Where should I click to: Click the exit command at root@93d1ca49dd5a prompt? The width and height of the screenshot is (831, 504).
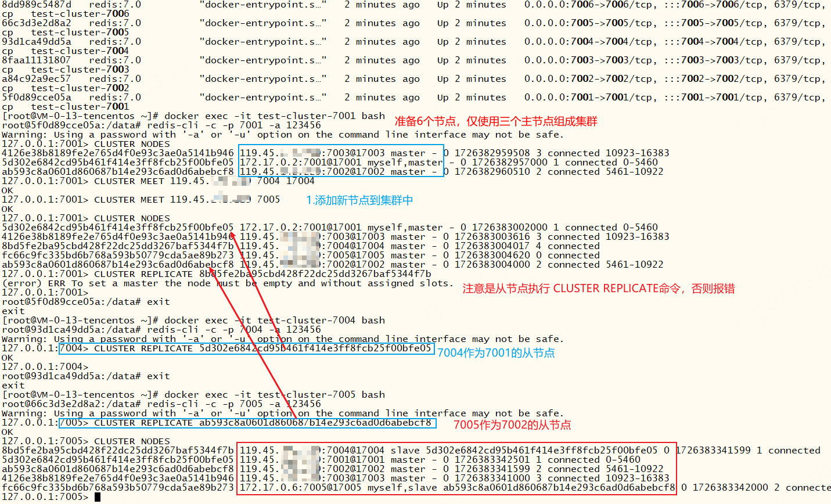tap(159, 376)
